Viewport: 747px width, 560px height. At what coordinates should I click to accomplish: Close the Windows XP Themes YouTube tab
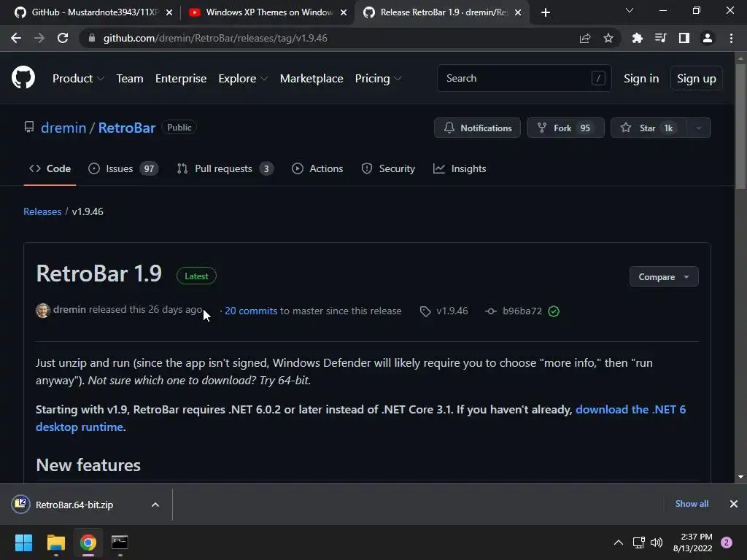coord(344,12)
